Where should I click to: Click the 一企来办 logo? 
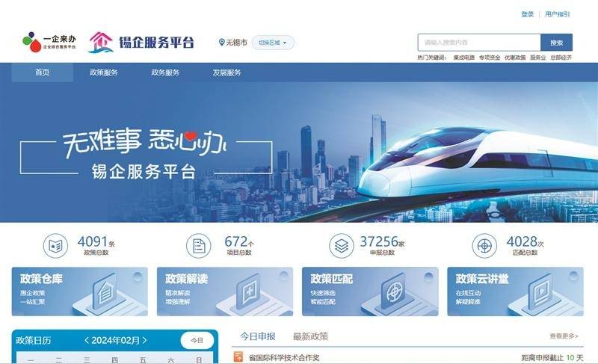[49, 42]
